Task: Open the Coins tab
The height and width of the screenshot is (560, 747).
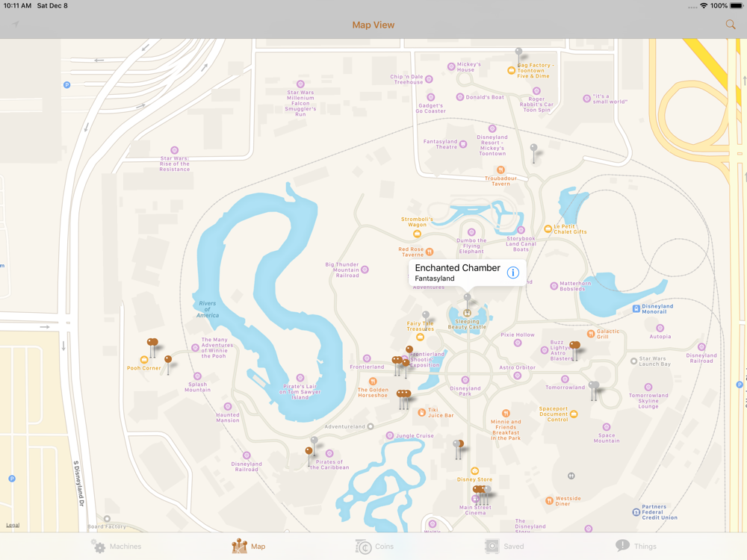Action: pos(374,547)
